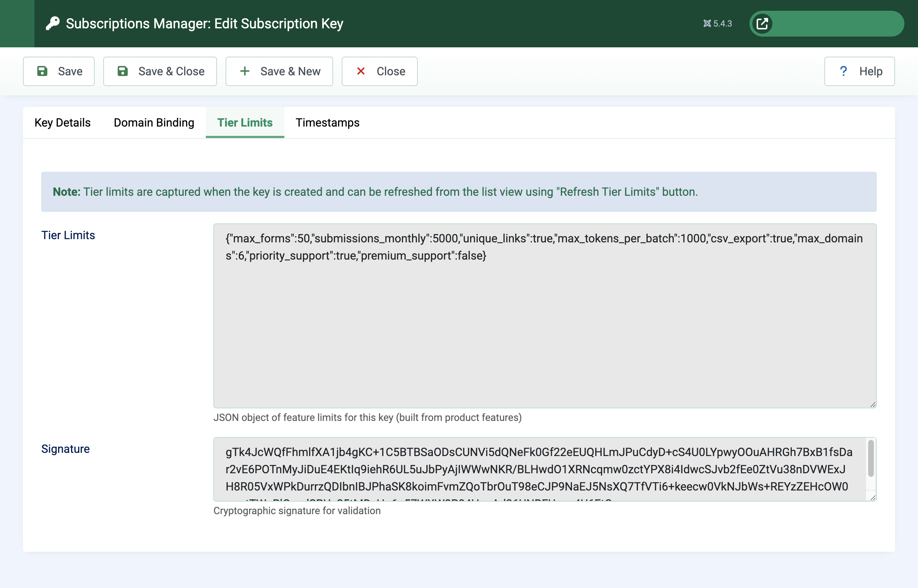The width and height of the screenshot is (918, 588).
Task: Select the Timestamps tab
Action: (327, 123)
